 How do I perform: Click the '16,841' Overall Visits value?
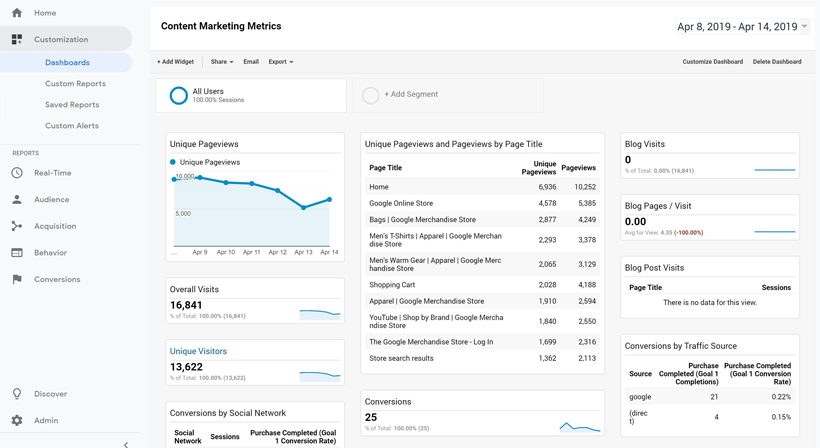(186, 305)
